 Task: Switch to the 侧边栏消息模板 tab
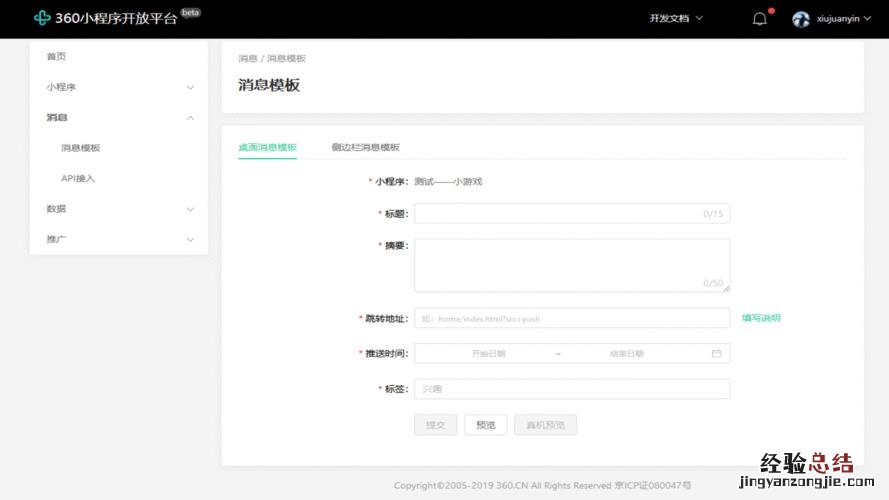click(365, 147)
